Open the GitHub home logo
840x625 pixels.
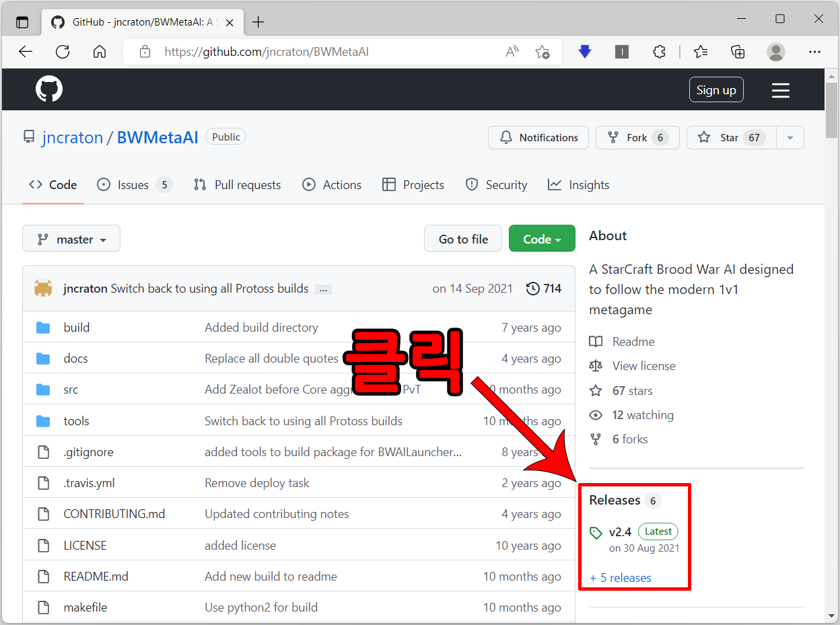[x=49, y=89]
